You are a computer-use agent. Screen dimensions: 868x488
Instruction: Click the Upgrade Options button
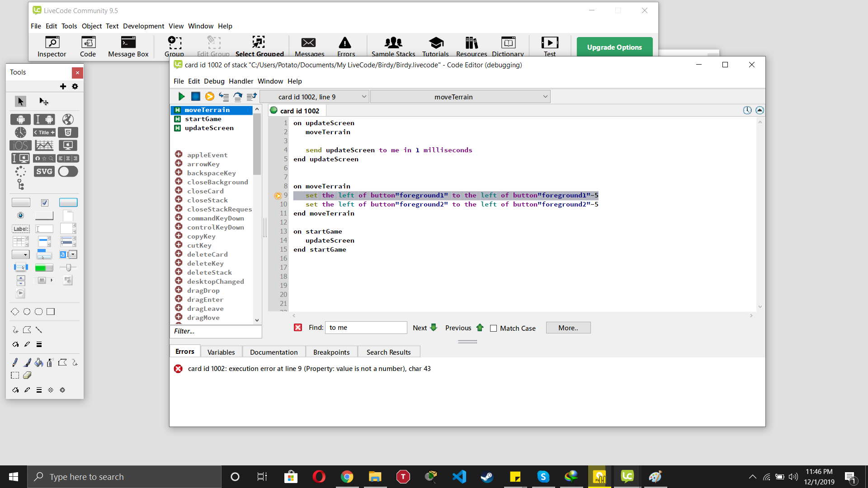coord(614,47)
